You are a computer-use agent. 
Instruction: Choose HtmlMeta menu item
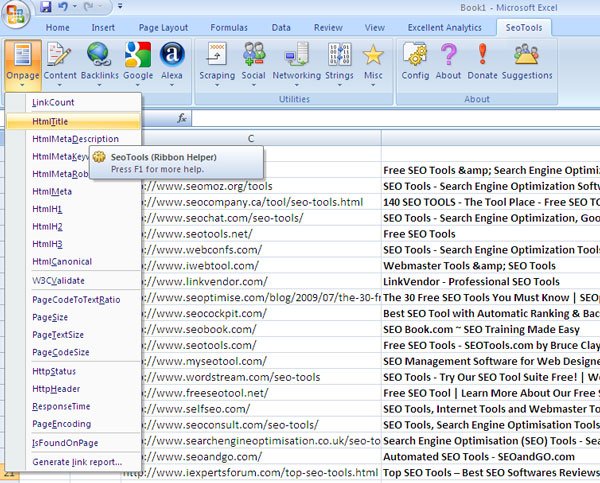tap(73, 191)
